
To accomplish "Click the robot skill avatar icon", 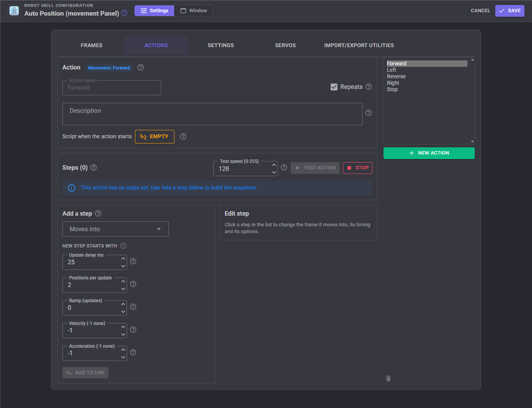I will [x=14, y=10].
